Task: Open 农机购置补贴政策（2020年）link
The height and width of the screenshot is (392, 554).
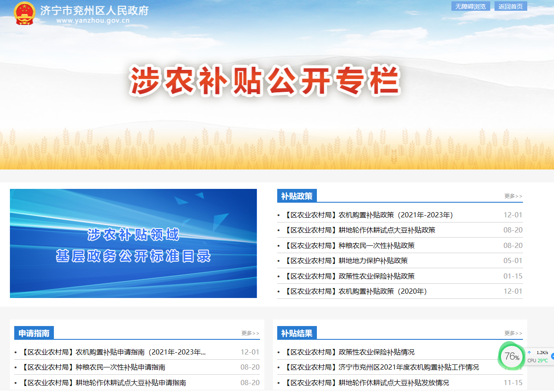Action: coord(356,292)
